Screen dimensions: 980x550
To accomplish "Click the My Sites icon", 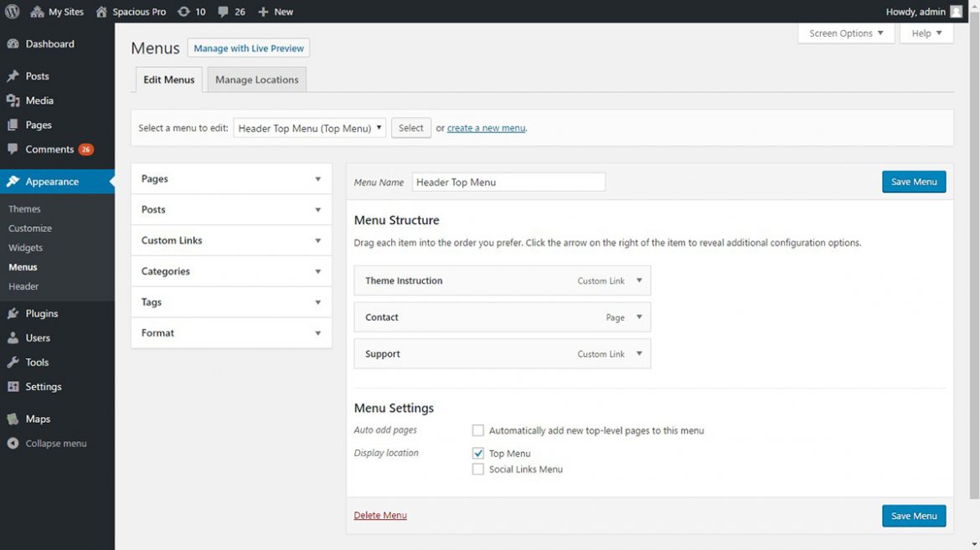I will pos(37,11).
